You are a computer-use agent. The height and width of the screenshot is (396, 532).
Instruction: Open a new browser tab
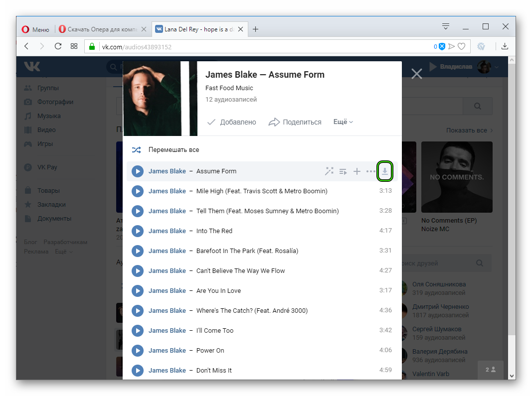click(x=255, y=29)
